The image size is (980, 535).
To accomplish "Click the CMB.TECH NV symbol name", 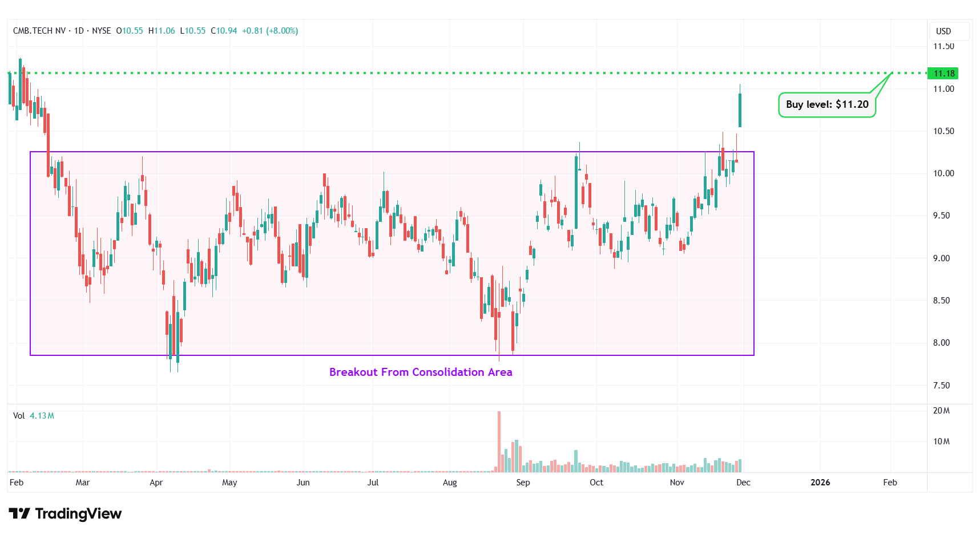I will click(x=39, y=31).
